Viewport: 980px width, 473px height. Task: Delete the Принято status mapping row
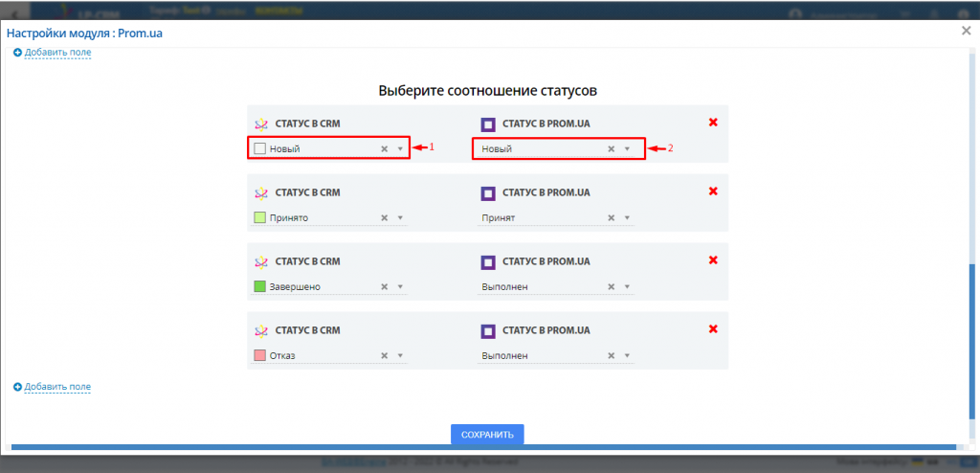pos(713,191)
